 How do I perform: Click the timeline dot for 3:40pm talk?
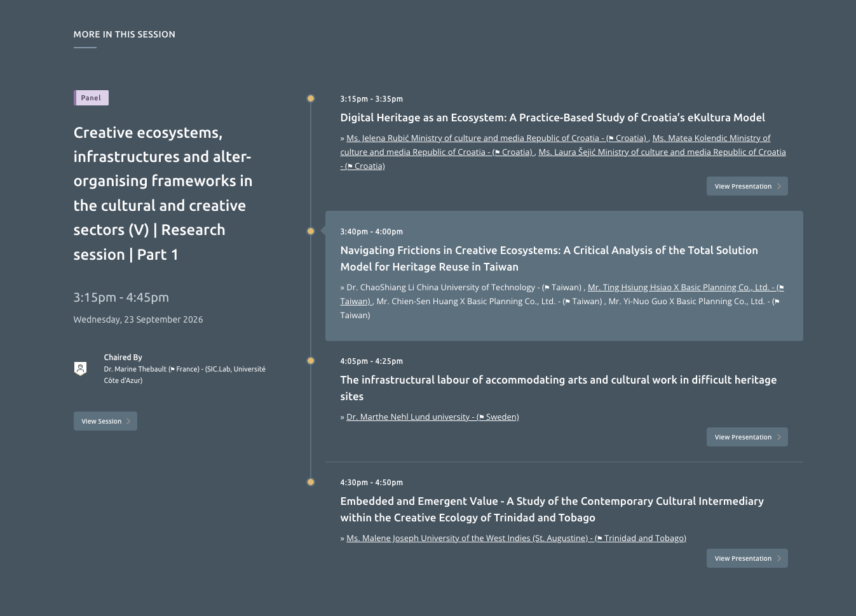click(x=311, y=231)
